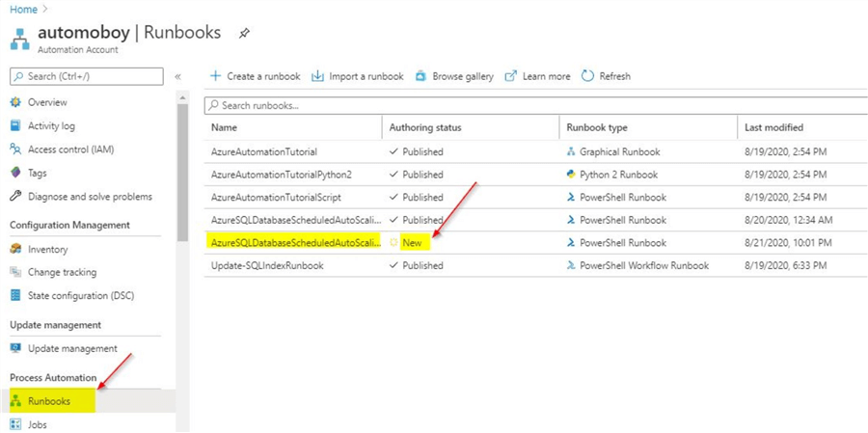Open Access control (IAM) icon

15,149
